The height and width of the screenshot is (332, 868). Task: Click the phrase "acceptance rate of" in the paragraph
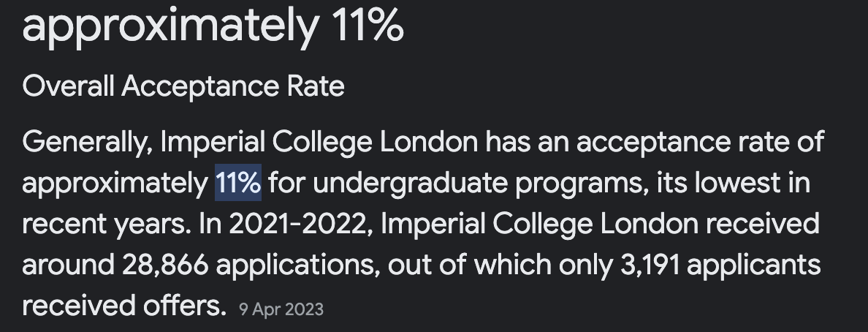pos(708,142)
